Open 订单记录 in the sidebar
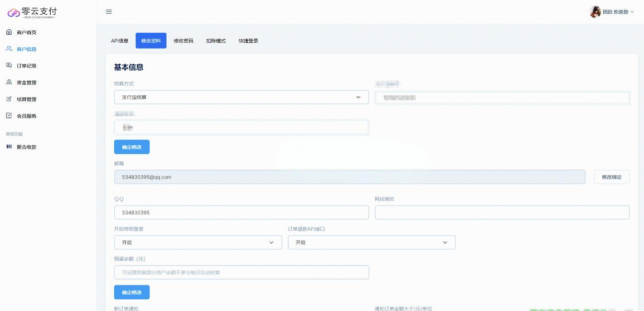644x311 pixels. (x=26, y=65)
